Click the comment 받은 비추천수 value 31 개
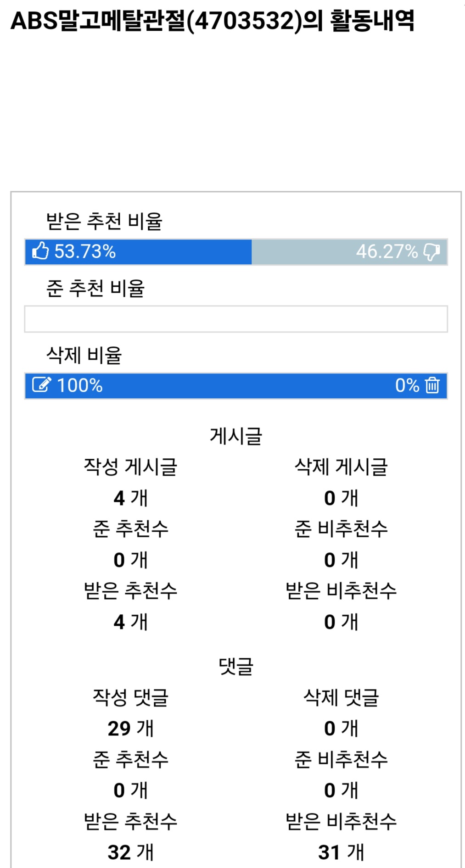This screenshot has height=868, width=465. 341,852
